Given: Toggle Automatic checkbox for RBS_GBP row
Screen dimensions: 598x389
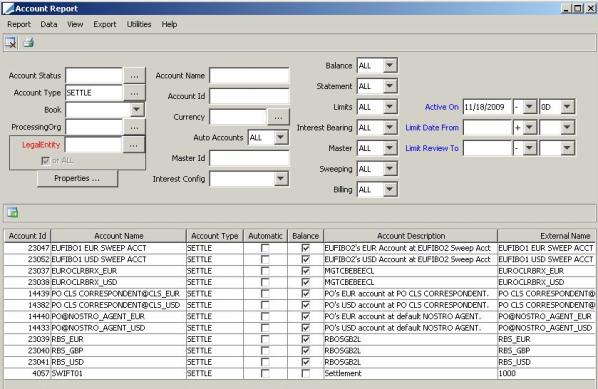Looking at the screenshot, I should point(265,350).
